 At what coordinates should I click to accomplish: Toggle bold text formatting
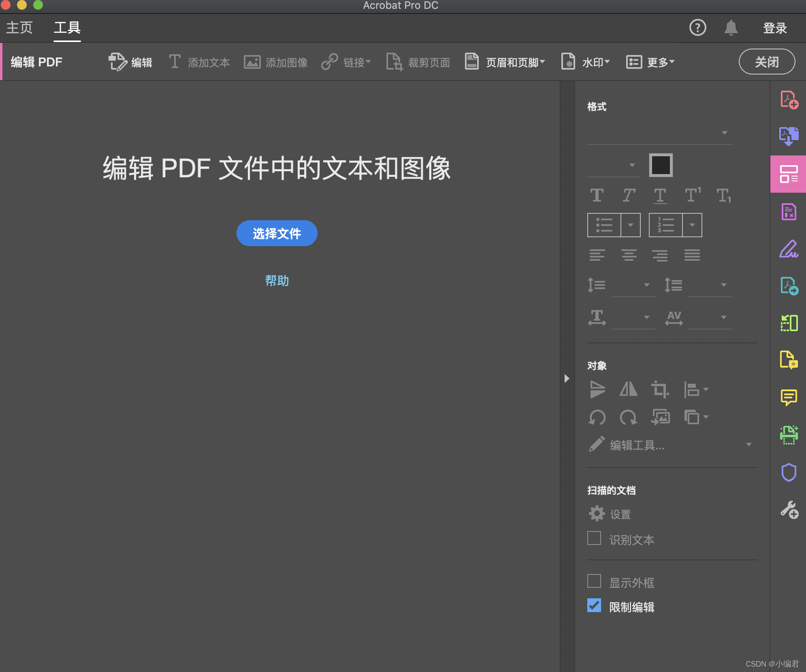597,196
